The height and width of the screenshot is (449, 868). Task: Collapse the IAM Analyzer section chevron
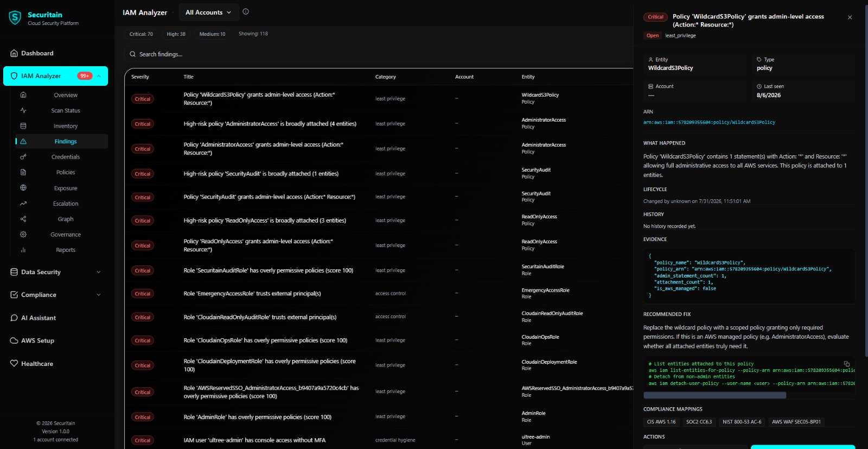[99, 76]
